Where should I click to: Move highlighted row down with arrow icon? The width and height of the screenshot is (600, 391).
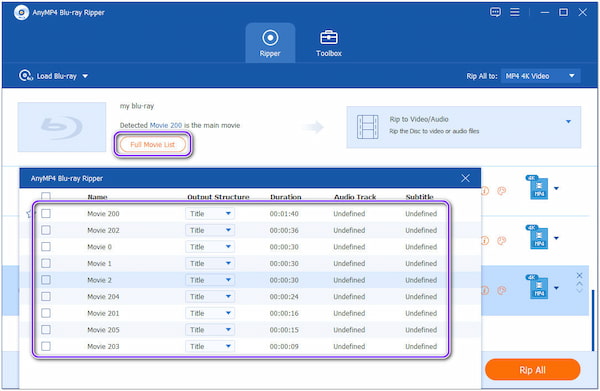click(x=579, y=290)
